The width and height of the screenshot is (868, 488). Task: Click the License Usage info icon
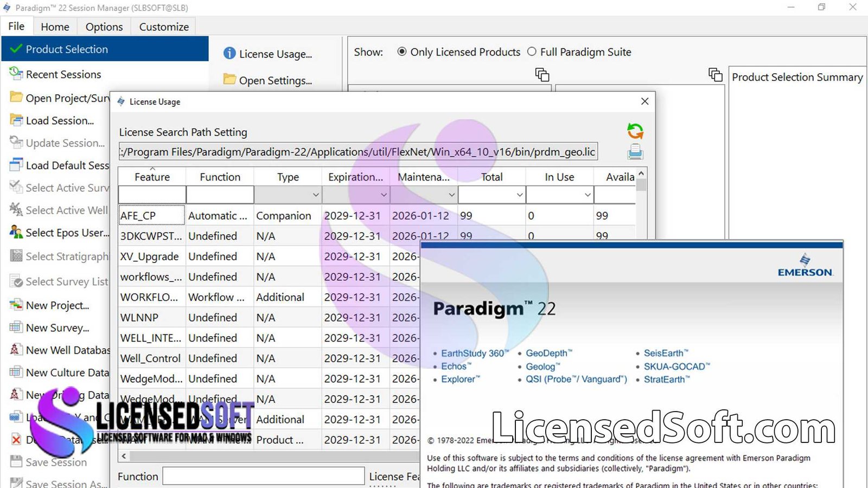coord(229,53)
